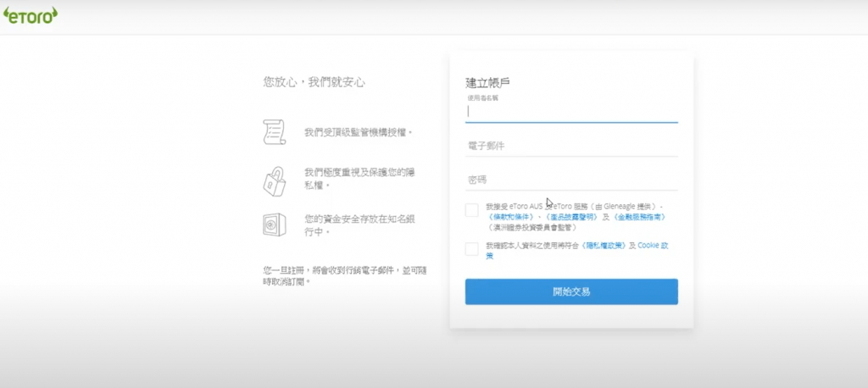Click into the 電子郵件 email field
Viewport: 868px width, 388px height.
(571, 146)
